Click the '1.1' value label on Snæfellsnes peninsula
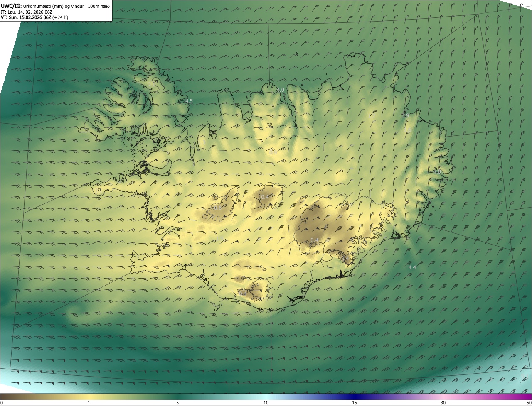The height and width of the screenshot is (406, 532). 99,190
